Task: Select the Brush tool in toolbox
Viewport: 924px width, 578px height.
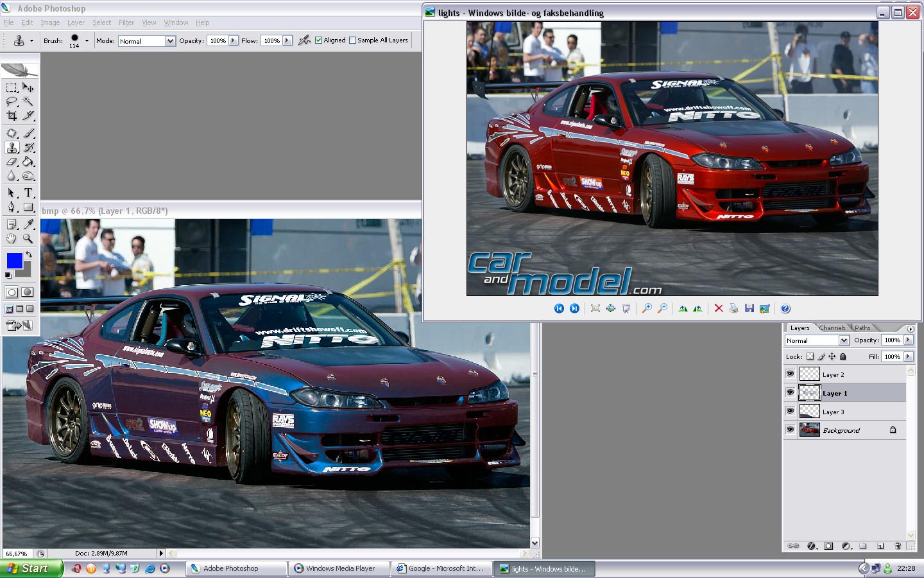Action: (x=28, y=133)
